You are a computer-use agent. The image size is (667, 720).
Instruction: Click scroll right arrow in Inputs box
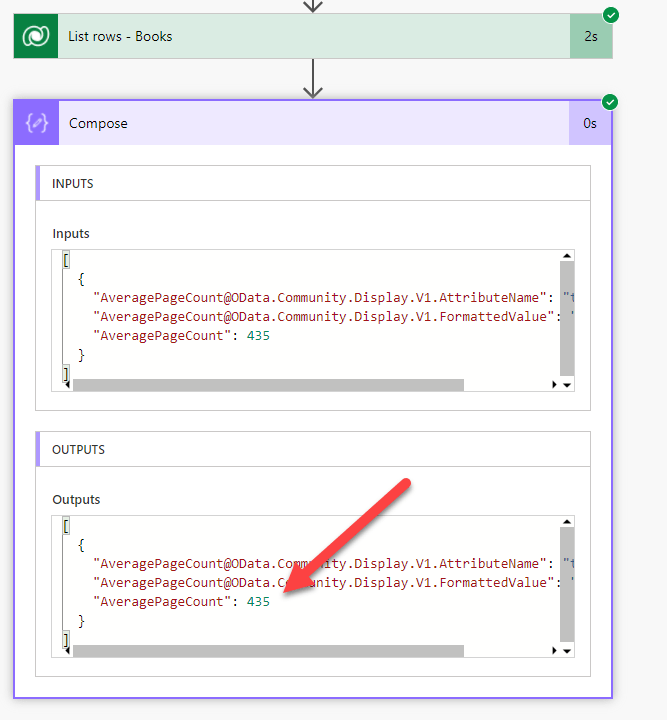click(x=555, y=385)
